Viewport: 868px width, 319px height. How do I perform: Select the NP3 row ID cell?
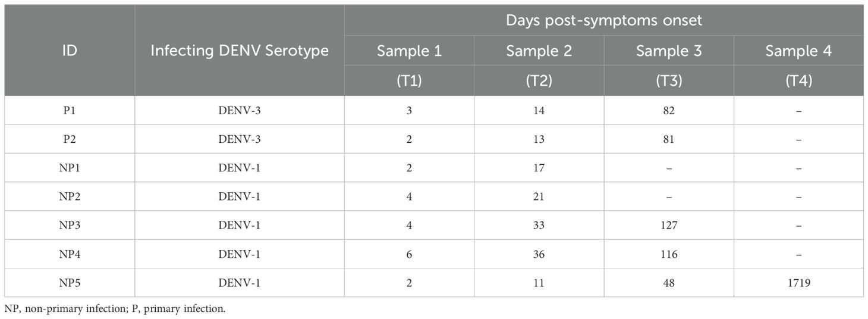[70, 226]
